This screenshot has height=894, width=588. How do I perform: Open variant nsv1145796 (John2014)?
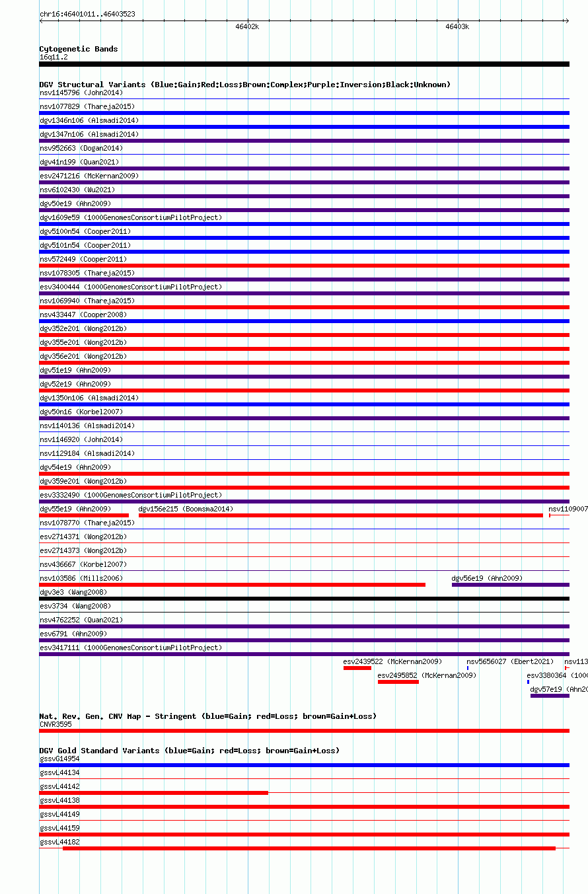(81, 93)
